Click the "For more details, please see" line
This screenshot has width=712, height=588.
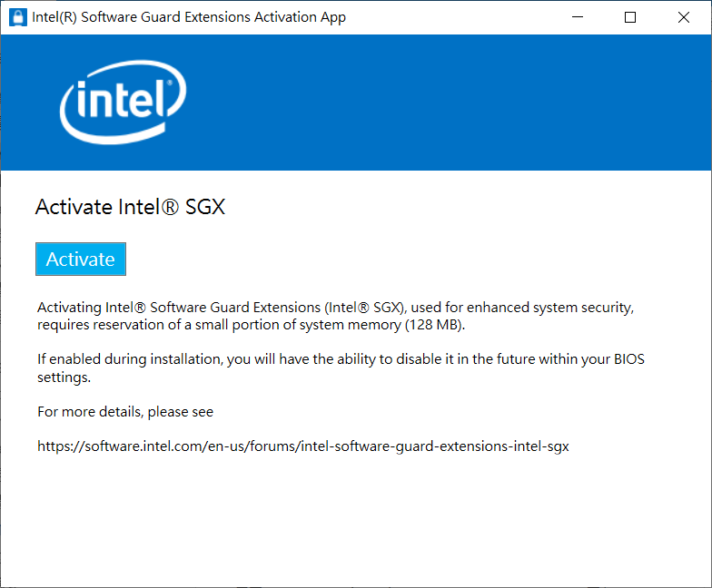(125, 412)
